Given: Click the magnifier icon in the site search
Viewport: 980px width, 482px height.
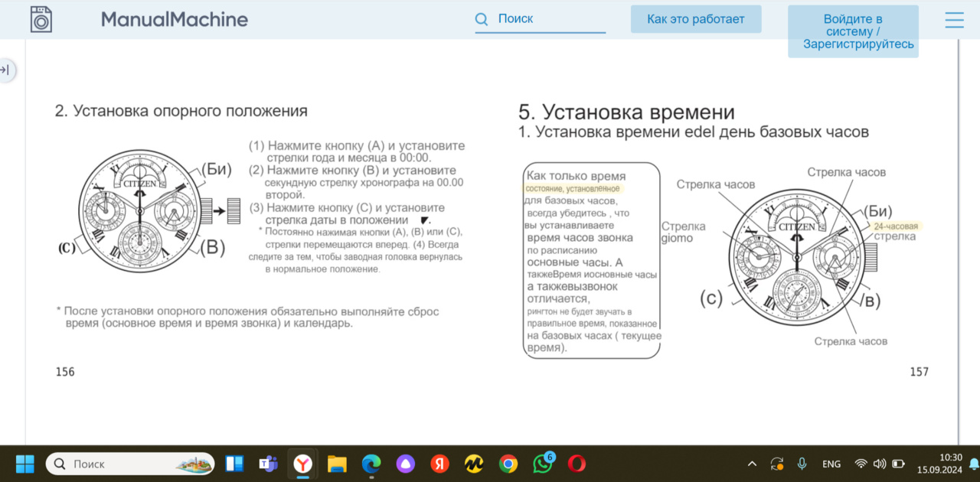Looking at the screenshot, I should click(482, 19).
